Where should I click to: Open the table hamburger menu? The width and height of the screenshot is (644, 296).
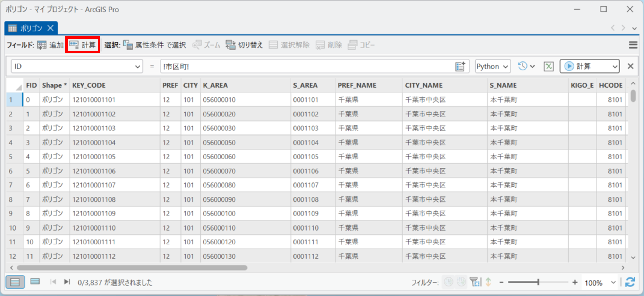tap(633, 45)
